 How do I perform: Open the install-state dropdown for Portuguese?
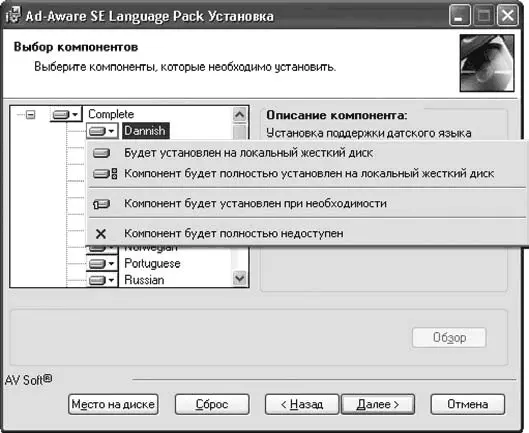[102, 263]
